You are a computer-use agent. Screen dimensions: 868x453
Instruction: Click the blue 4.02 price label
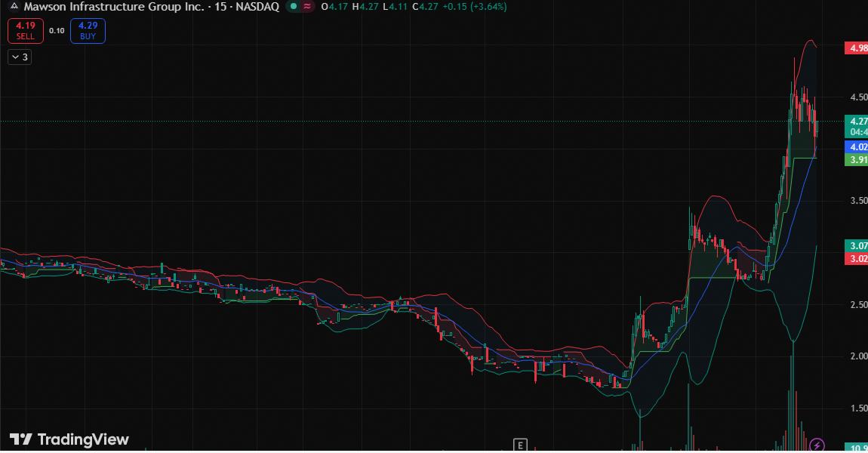coord(857,146)
